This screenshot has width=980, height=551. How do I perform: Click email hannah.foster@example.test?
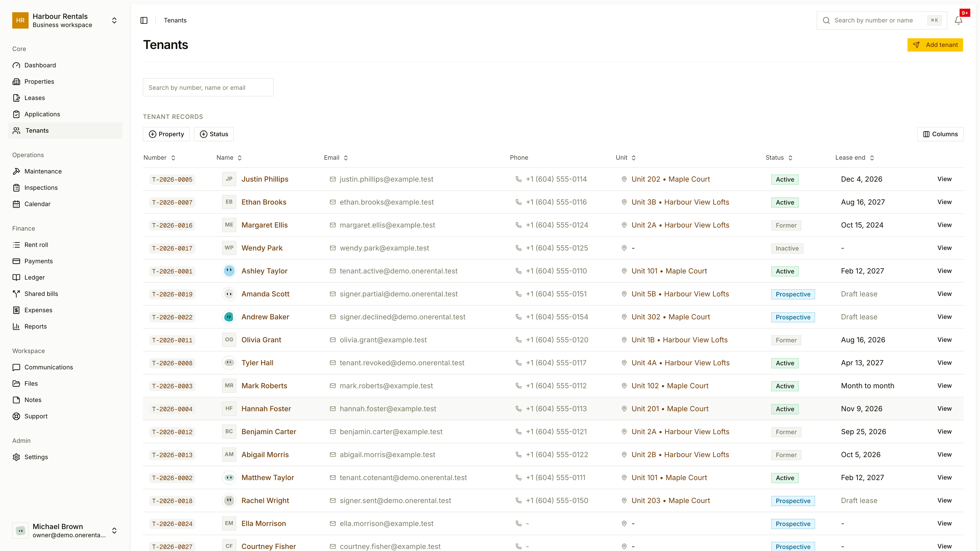388,409
